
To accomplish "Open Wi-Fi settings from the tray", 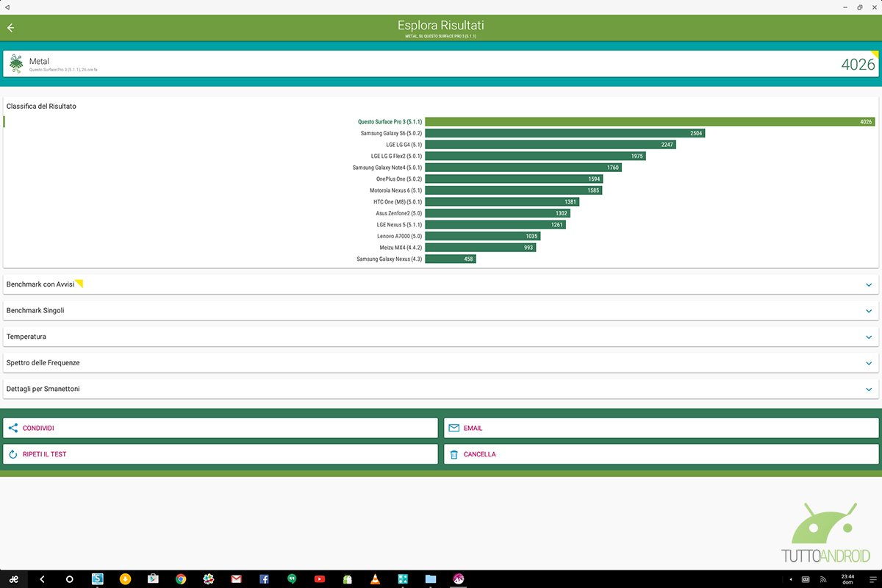I will click(x=822, y=579).
